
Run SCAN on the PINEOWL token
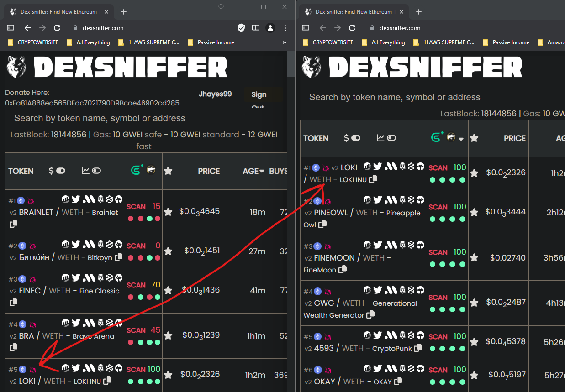pos(438,207)
